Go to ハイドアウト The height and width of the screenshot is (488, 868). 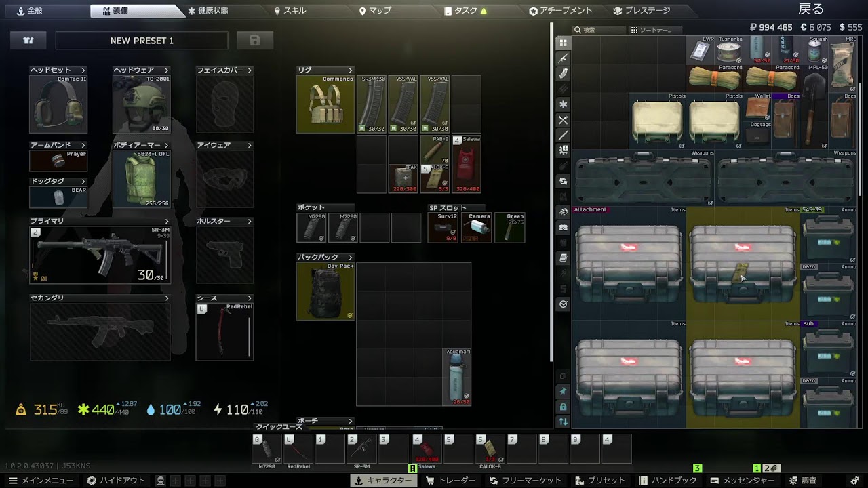pos(116,481)
